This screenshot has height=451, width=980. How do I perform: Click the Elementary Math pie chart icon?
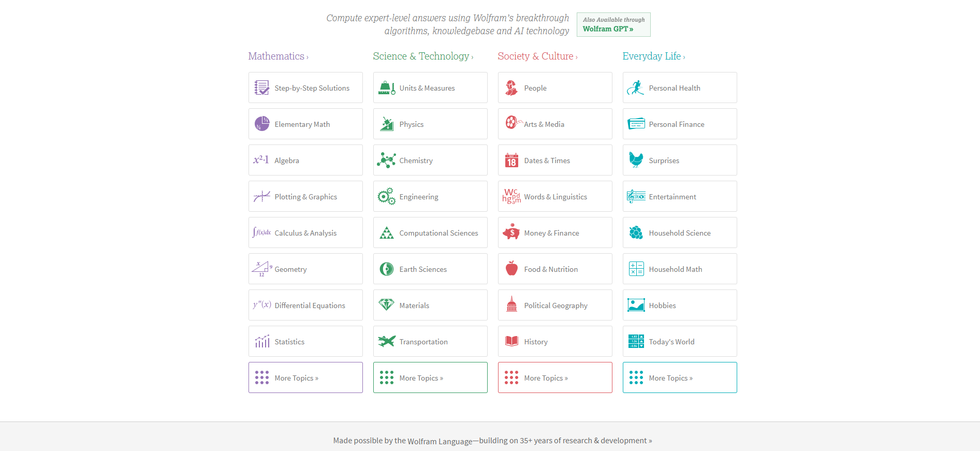click(262, 124)
